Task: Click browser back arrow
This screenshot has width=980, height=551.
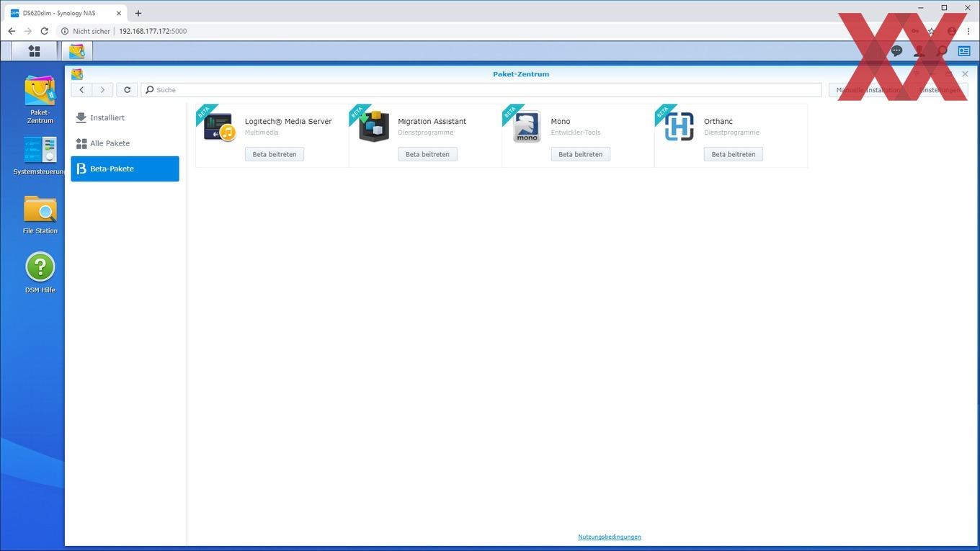Action: (12, 31)
